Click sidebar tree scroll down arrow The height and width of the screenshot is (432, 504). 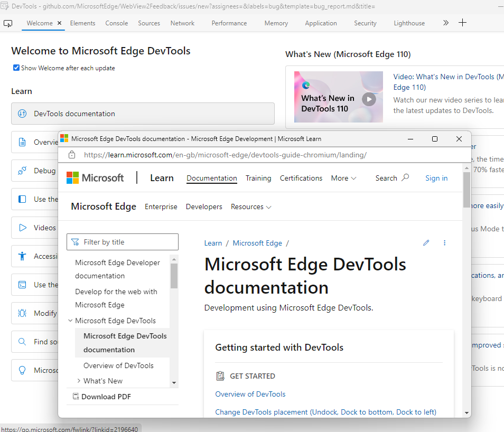tap(174, 382)
